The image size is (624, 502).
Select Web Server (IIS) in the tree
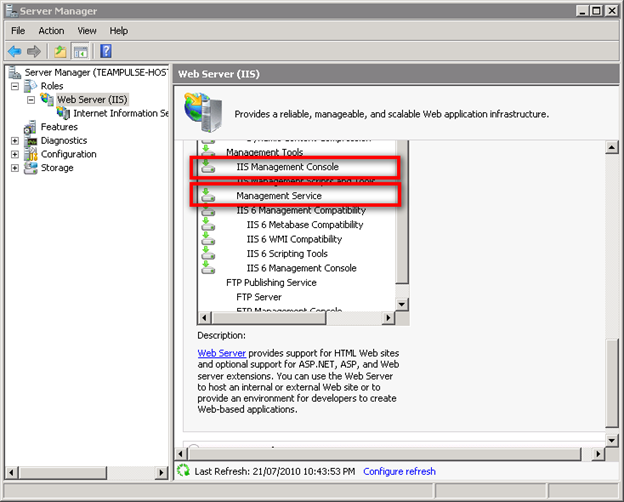92,100
